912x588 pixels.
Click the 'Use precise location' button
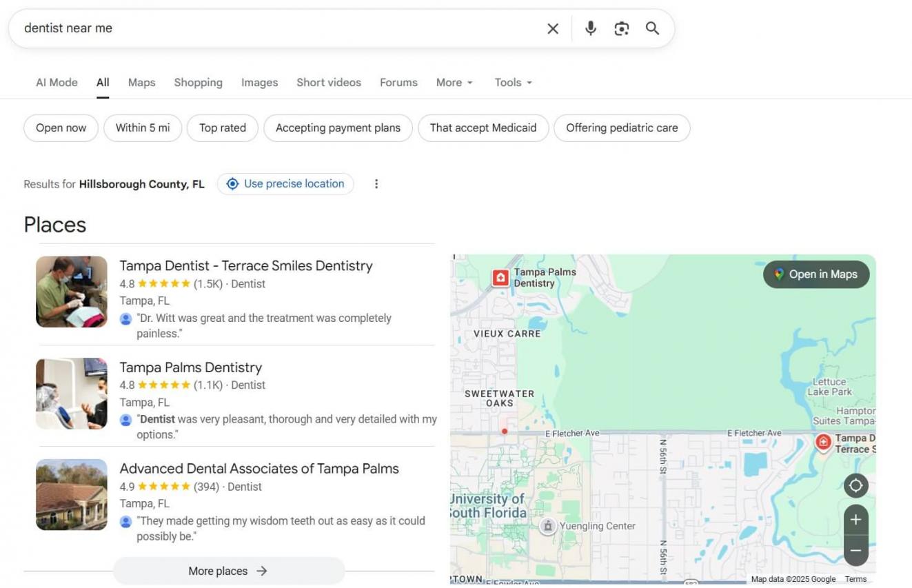coord(285,183)
